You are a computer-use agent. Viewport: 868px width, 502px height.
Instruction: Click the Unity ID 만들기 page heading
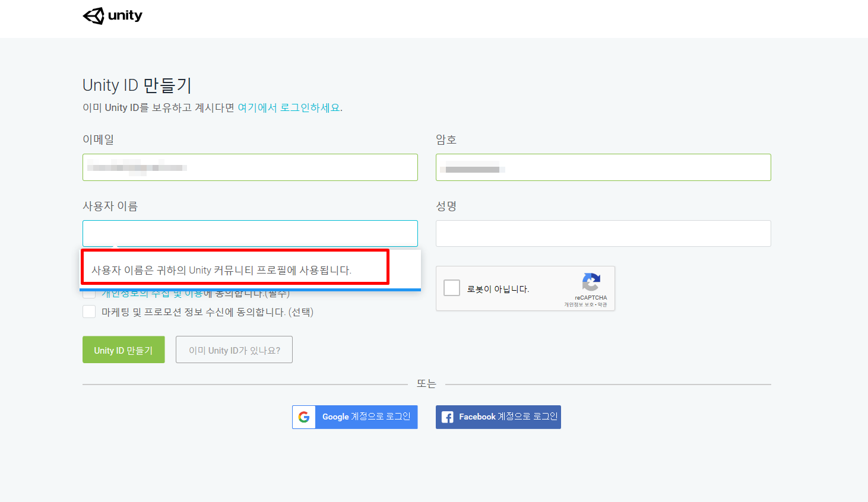click(x=137, y=85)
